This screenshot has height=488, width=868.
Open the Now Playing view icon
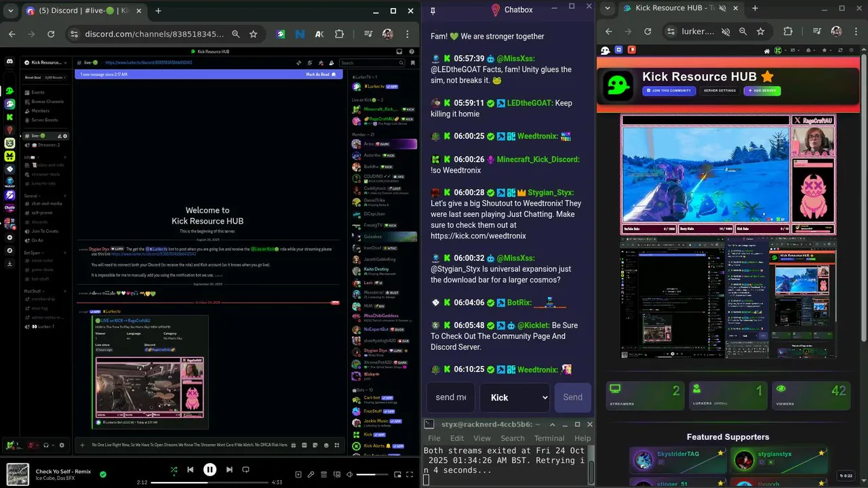click(x=298, y=474)
